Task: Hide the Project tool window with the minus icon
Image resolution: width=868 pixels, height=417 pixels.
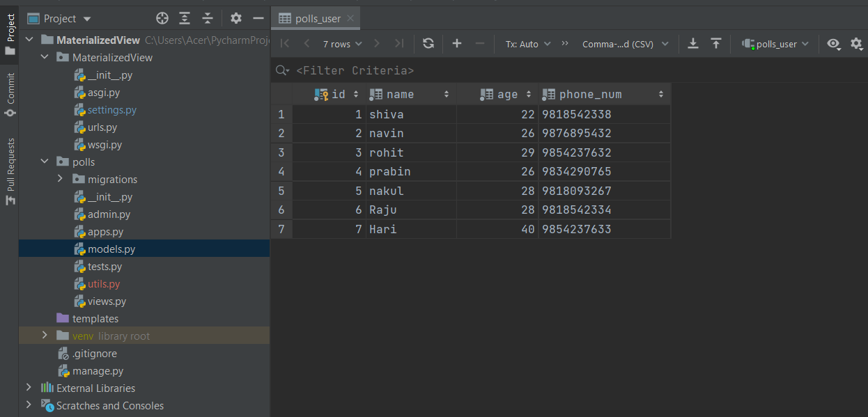Action: 258,18
